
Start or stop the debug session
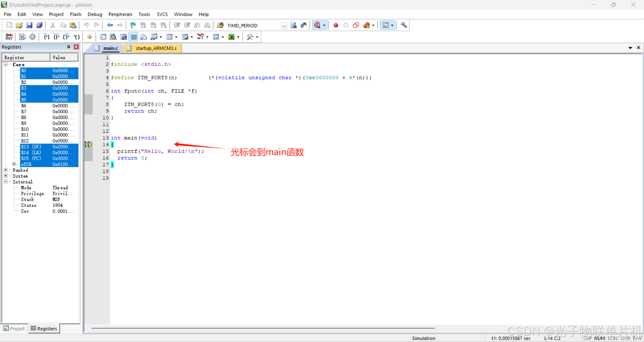[x=317, y=25]
